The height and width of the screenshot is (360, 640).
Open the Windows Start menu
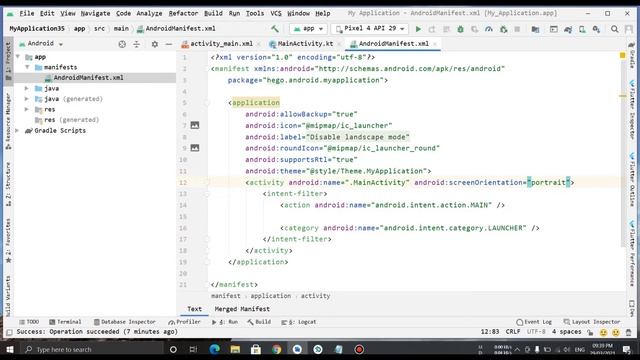pyautogui.click(x=10, y=349)
